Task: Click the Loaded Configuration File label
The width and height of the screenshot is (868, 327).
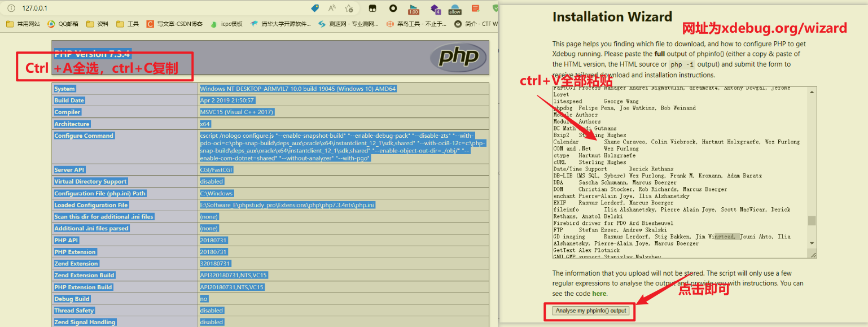Action: click(x=91, y=206)
